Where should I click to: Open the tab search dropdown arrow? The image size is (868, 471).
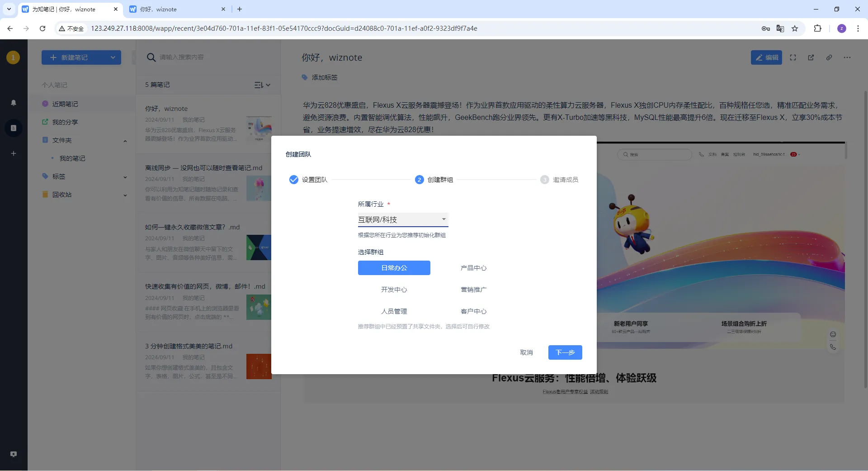click(9, 9)
